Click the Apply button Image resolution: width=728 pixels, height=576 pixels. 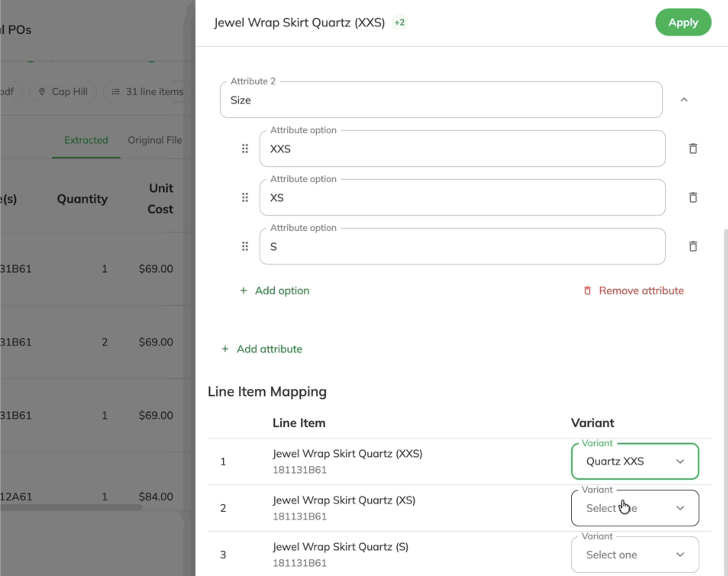683,22
